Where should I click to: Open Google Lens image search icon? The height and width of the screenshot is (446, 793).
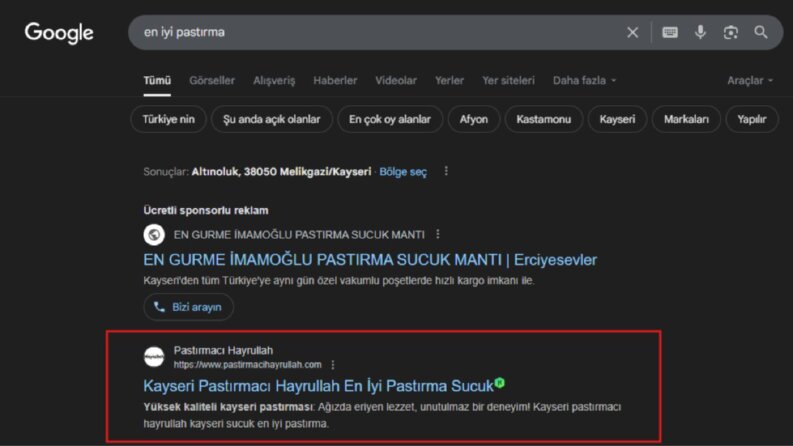[x=730, y=32]
